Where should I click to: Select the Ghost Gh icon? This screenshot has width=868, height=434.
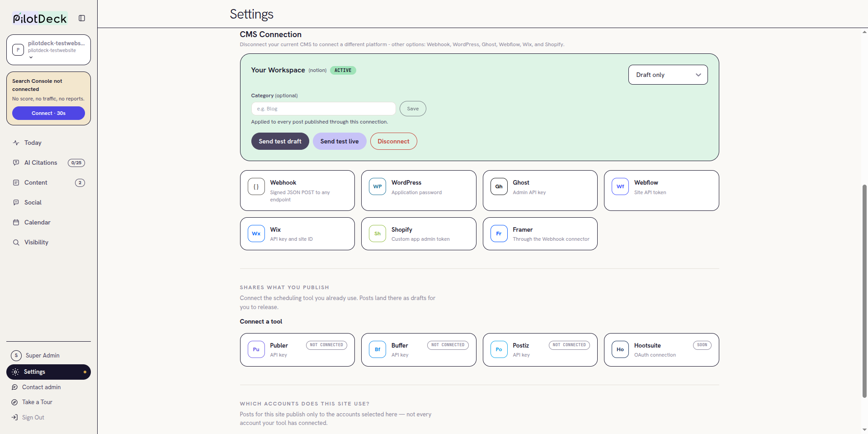pos(499,186)
